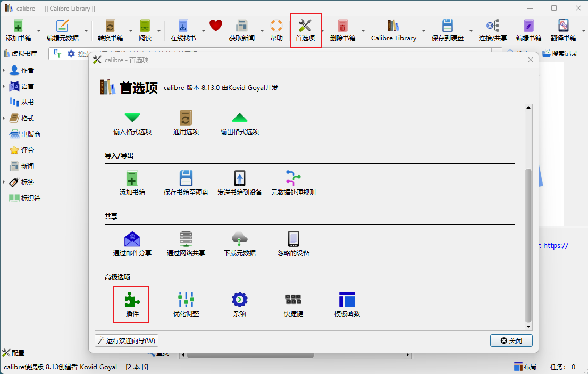Image resolution: width=588 pixels, height=374 pixels.
Task: Open 下载元数据 metadata download settings
Action: (239, 244)
